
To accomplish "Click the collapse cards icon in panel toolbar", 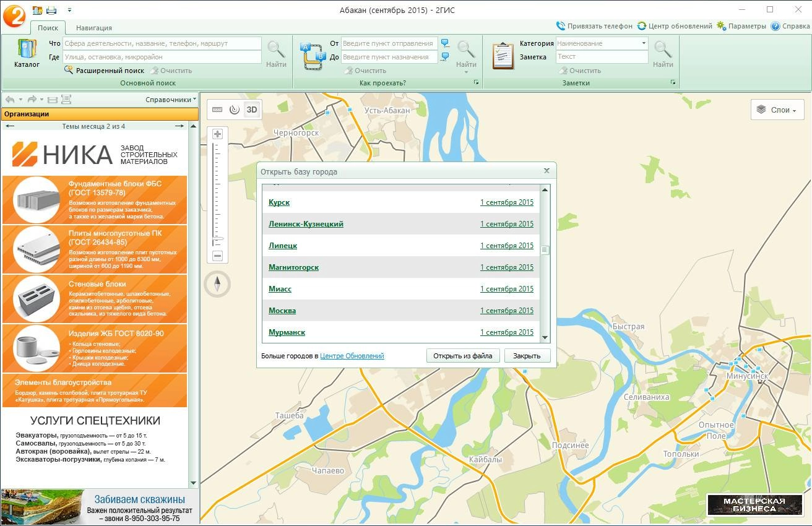I will click(x=53, y=100).
